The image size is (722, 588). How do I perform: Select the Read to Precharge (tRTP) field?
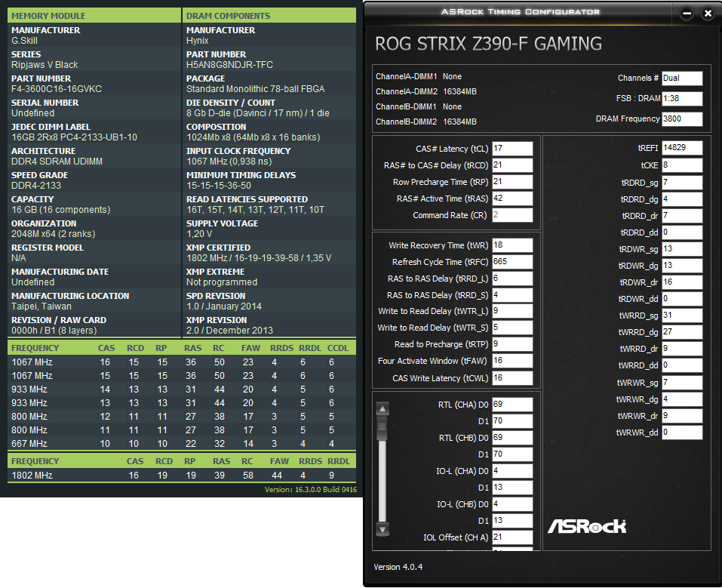click(x=512, y=344)
